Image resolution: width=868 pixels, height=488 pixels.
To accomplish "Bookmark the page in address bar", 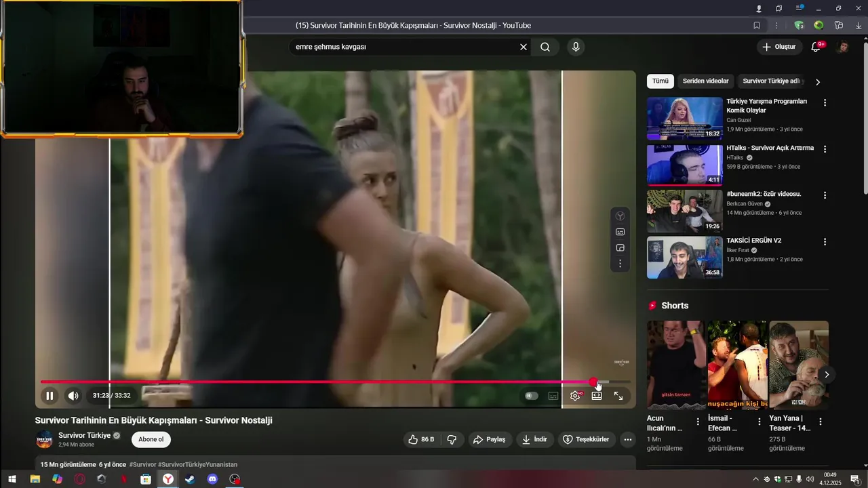I will click(757, 26).
